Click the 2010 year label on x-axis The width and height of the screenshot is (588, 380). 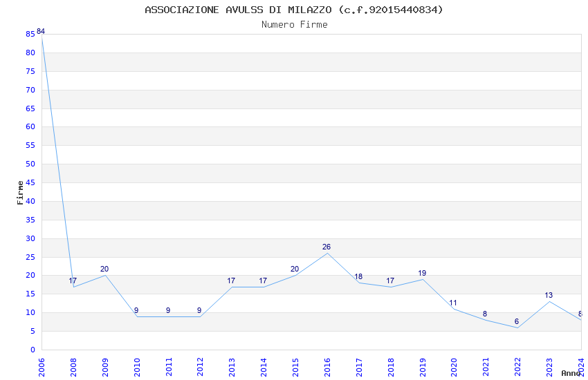pos(137,368)
